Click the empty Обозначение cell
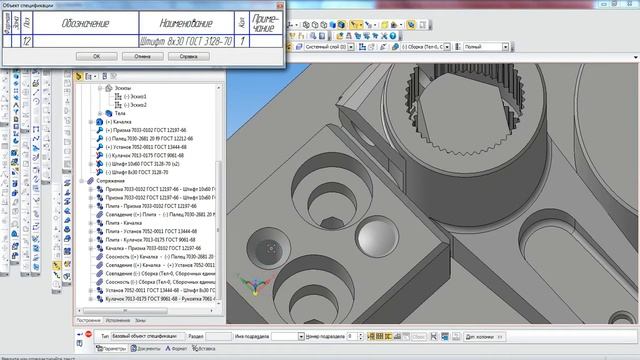Screen dimensions: 640x360 86,41
